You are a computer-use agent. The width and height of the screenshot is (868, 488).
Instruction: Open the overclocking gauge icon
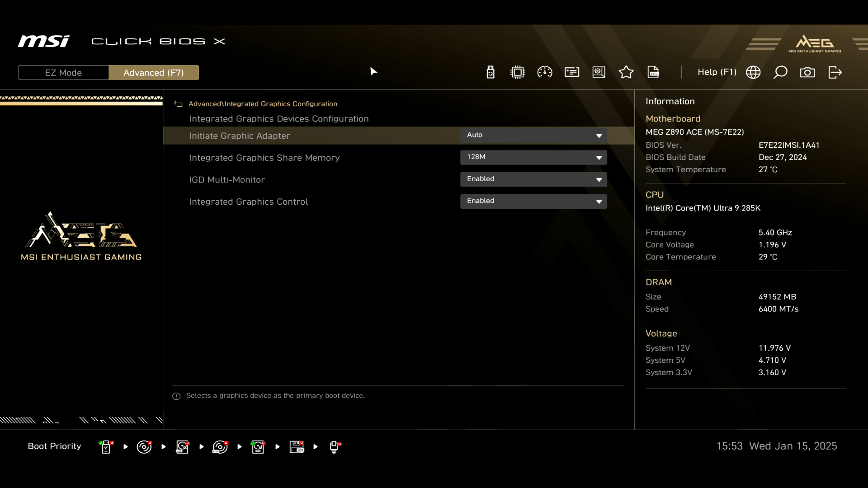(545, 72)
